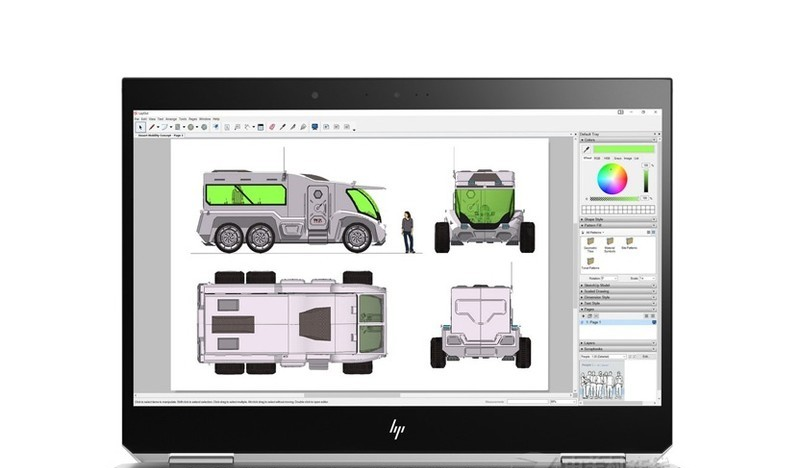This screenshot has width=800, height=468.
Task: Collapse the Colors panel header
Action: coord(618,140)
